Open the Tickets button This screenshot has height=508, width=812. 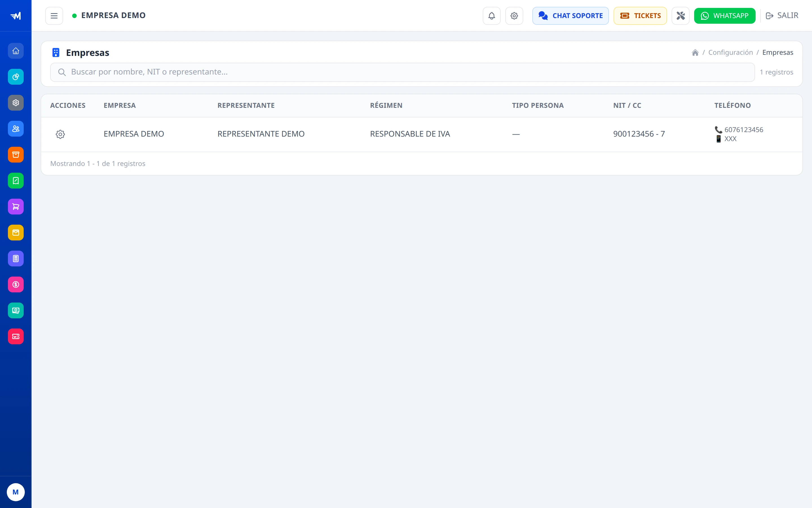tap(640, 16)
